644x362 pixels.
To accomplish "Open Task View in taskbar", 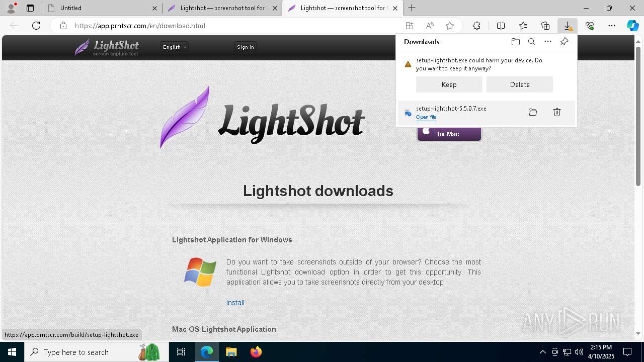I will coord(181,352).
